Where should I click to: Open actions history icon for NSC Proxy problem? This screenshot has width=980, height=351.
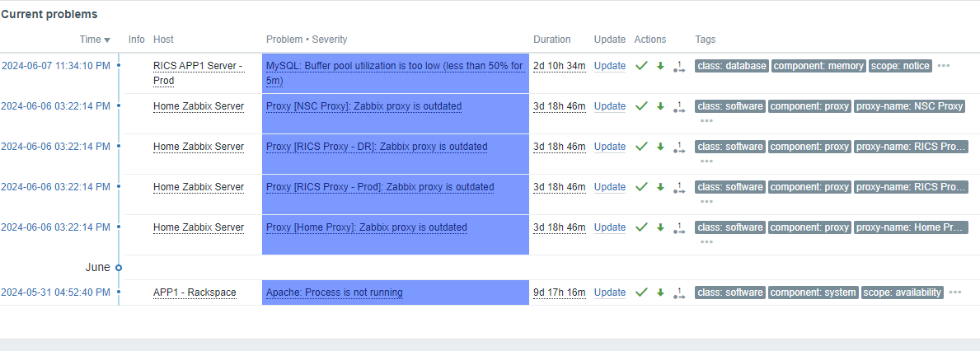(x=679, y=106)
